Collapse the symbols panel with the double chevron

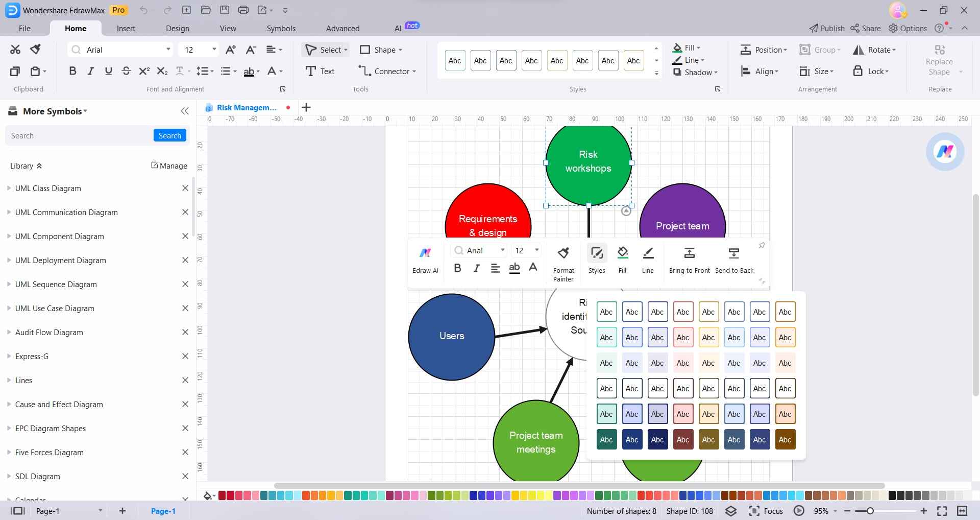click(x=185, y=111)
